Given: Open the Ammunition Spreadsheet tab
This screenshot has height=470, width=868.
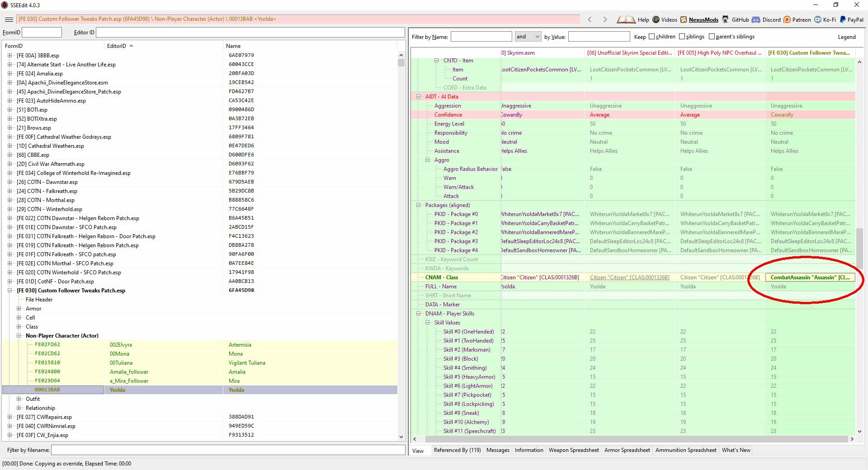Looking at the screenshot, I should [x=686, y=450].
